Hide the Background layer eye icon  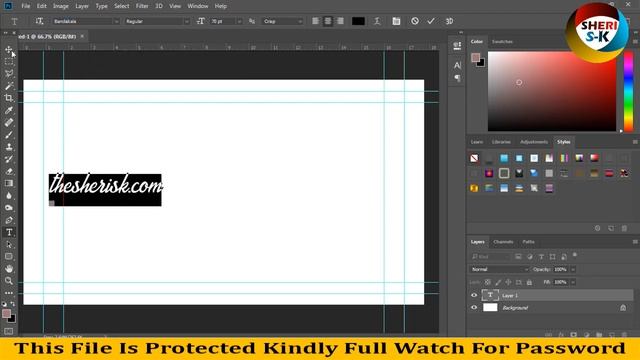(474, 307)
